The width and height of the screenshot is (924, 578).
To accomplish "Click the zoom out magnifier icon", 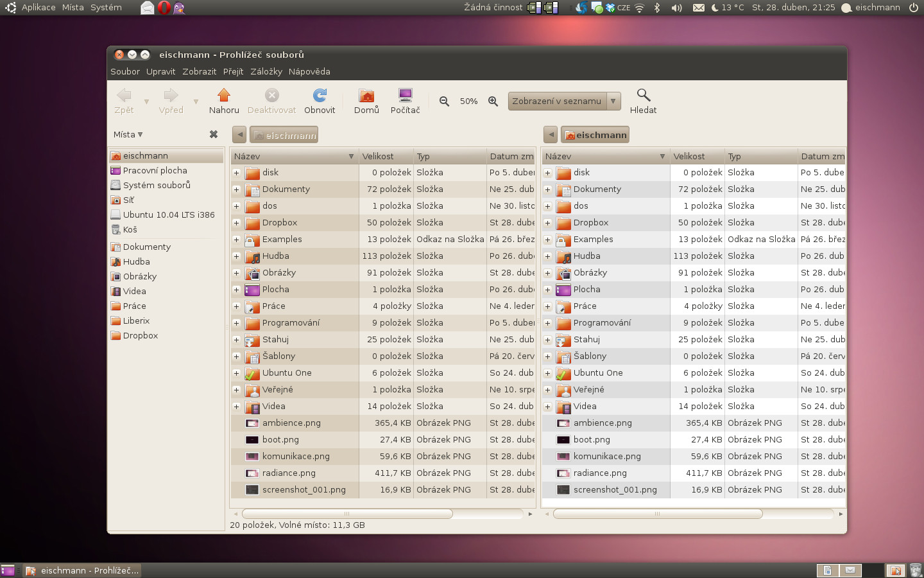I will tap(444, 101).
